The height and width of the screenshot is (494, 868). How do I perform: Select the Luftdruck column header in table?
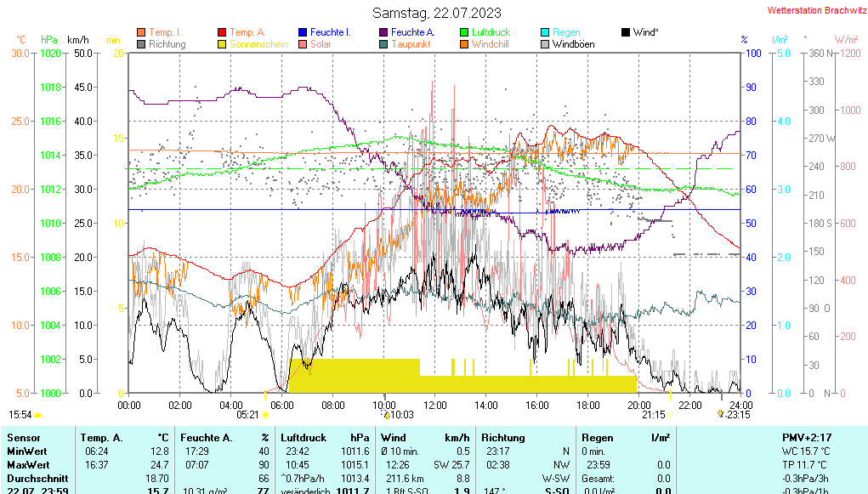pyautogui.click(x=304, y=437)
